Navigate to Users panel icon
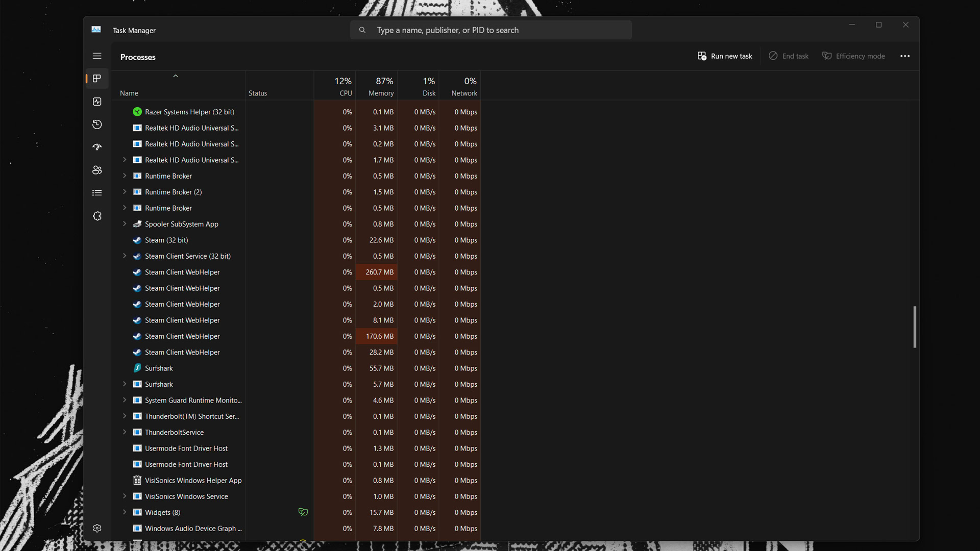 [x=96, y=169]
